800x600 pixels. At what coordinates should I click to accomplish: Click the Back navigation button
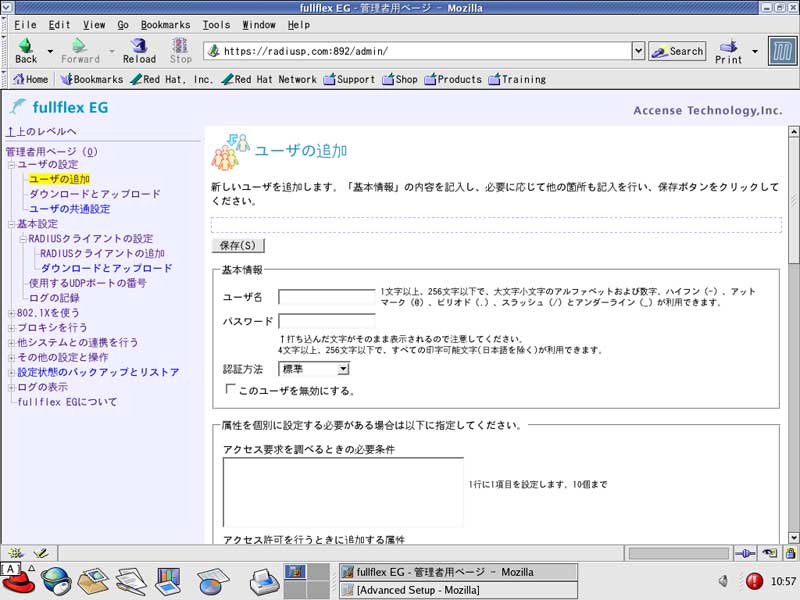click(26, 51)
